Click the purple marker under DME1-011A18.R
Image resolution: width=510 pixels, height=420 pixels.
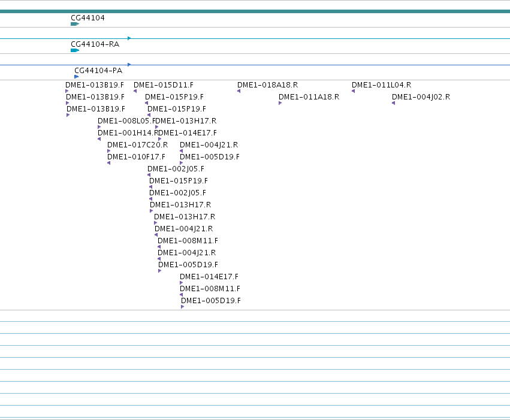click(x=280, y=103)
